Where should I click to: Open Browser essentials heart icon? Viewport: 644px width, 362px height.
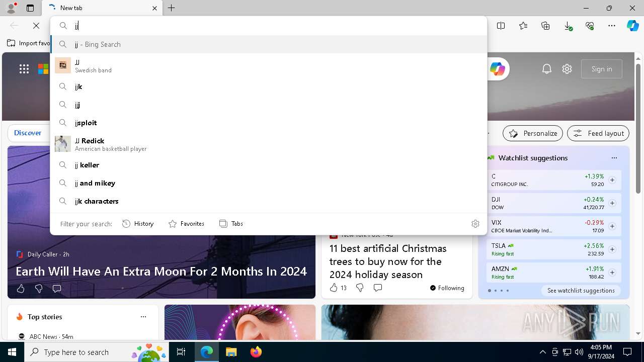590,26
